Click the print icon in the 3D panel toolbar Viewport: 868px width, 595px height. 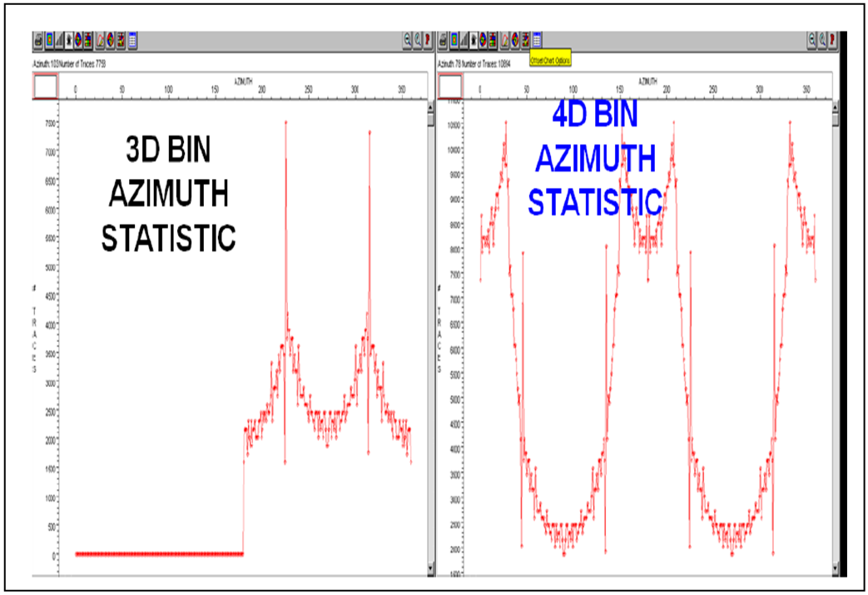pyautogui.click(x=38, y=39)
